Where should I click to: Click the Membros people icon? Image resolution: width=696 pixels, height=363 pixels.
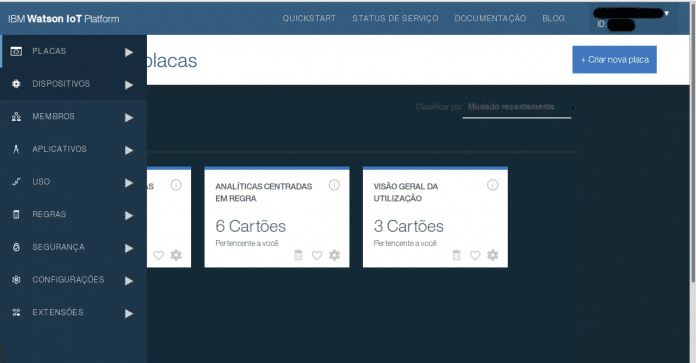pos(16,117)
